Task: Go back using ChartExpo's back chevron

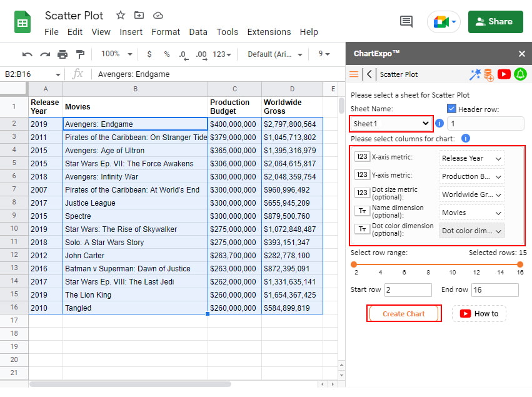Action: 371,74
